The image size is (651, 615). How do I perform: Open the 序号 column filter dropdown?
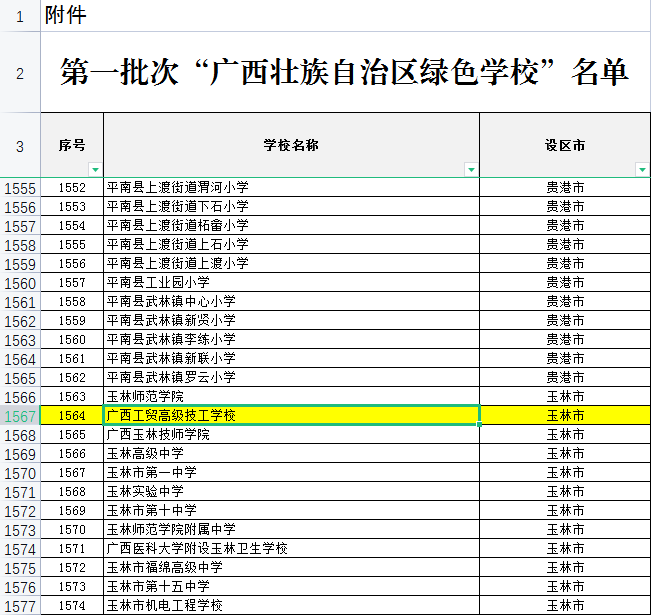[x=95, y=170]
